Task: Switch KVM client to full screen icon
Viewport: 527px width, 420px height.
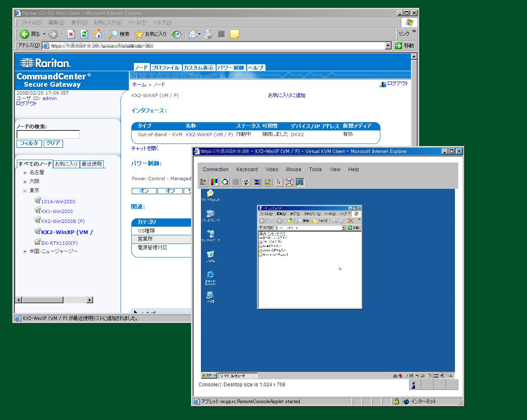Action: (289, 182)
